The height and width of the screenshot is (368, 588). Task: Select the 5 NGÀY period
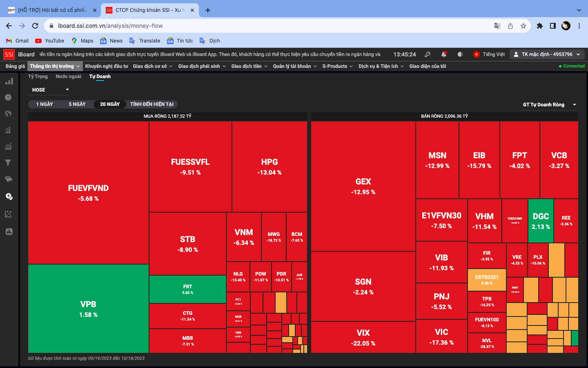(x=77, y=104)
